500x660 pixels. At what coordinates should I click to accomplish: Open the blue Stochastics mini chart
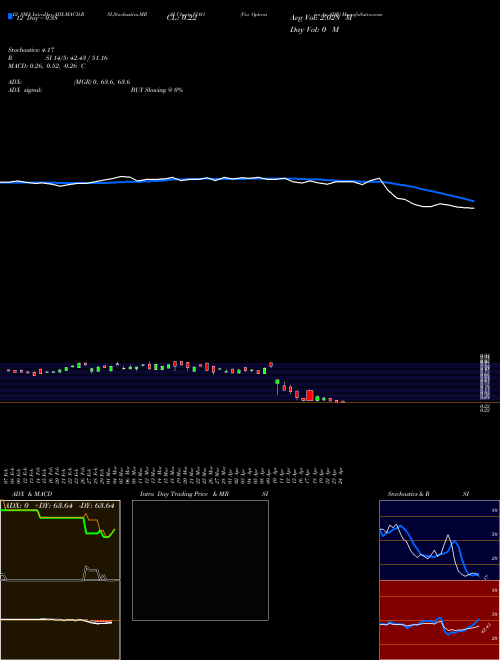439,540
